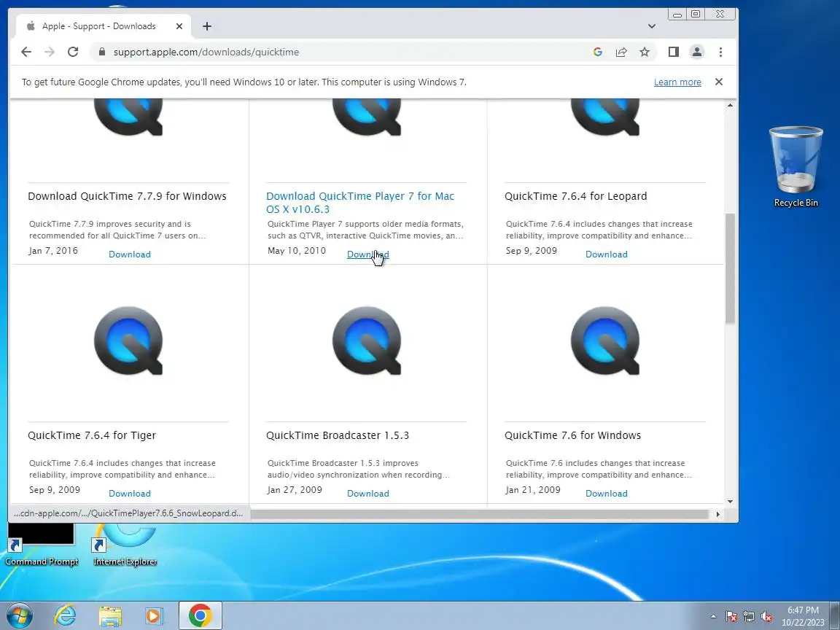Image resolution: width=840 pixels, height=630 pixels.
Task: Open the QuickTime Player 7 for Mac title link
Action: pos(360,203)
